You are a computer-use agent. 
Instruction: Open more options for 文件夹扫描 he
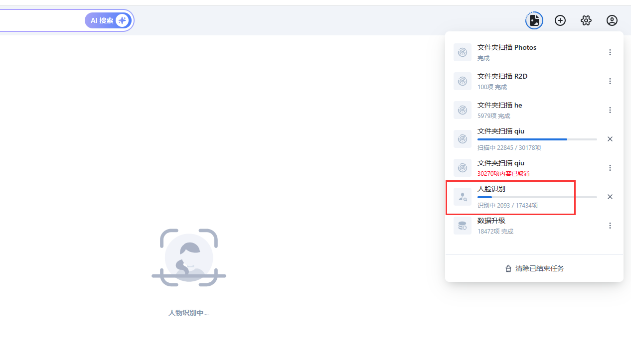coord(610,110)
